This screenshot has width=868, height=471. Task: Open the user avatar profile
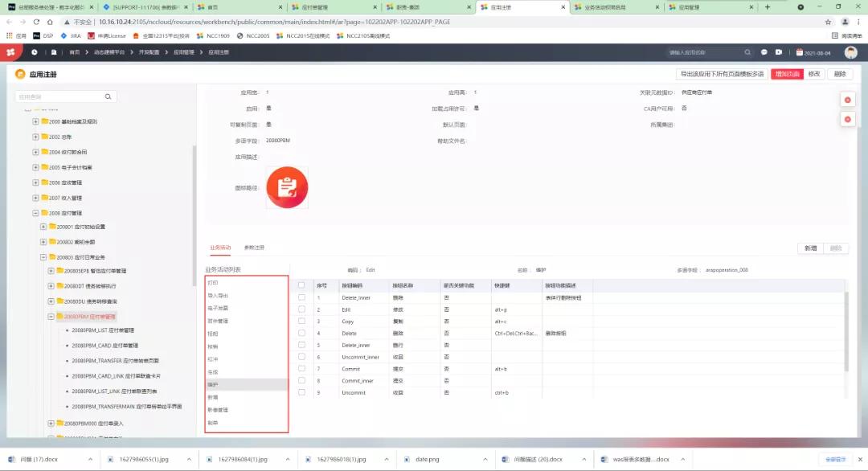point(850,52)
